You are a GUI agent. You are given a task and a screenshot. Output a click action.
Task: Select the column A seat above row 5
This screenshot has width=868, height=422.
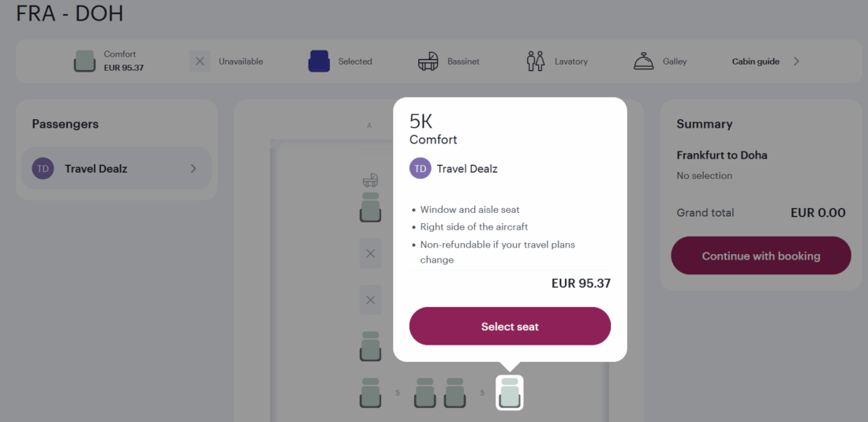370,346
